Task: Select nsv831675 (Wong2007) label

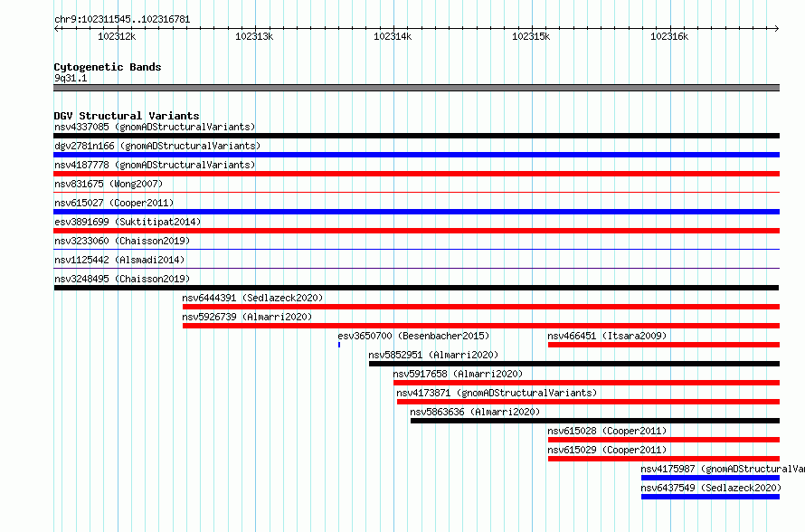Action: (x=109, y=184)
